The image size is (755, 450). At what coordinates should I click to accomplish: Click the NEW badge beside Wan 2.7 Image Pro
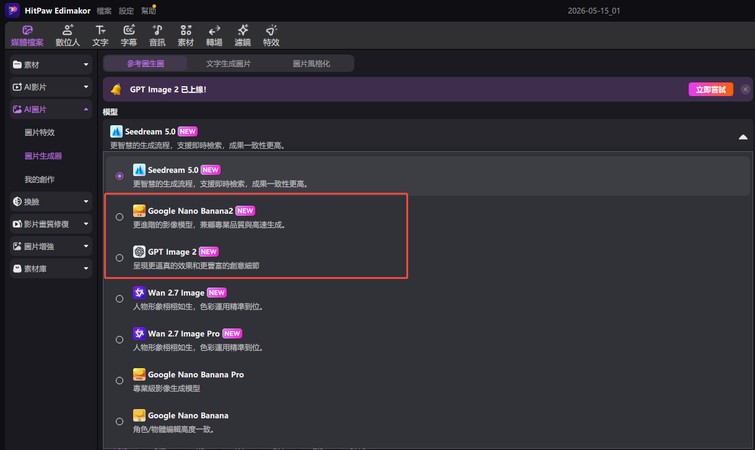232,334
